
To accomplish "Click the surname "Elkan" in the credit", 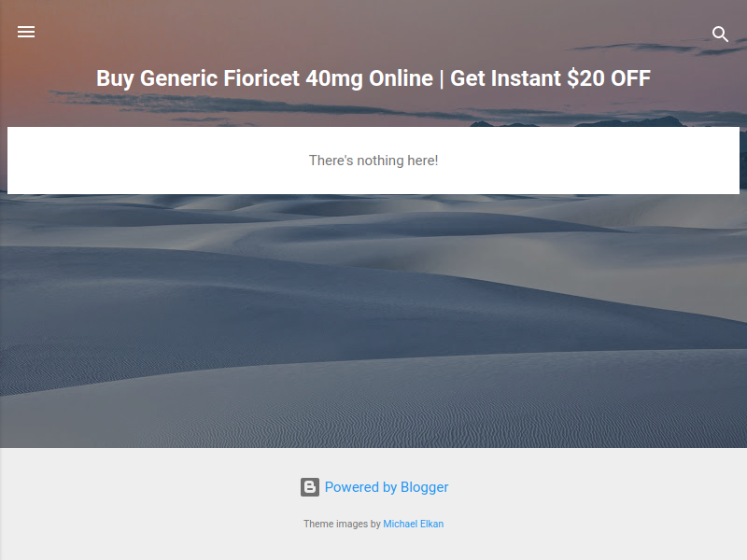I will pos(430,524).
